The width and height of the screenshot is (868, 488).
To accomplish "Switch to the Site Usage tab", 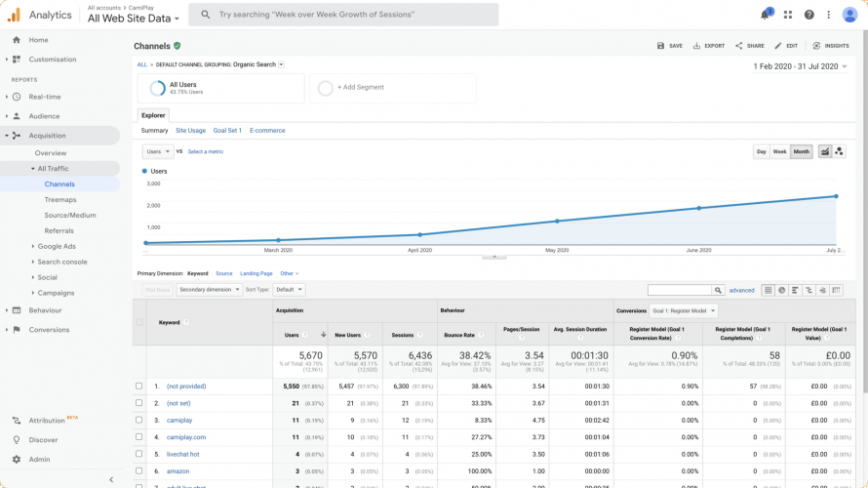I will point(190,130).
